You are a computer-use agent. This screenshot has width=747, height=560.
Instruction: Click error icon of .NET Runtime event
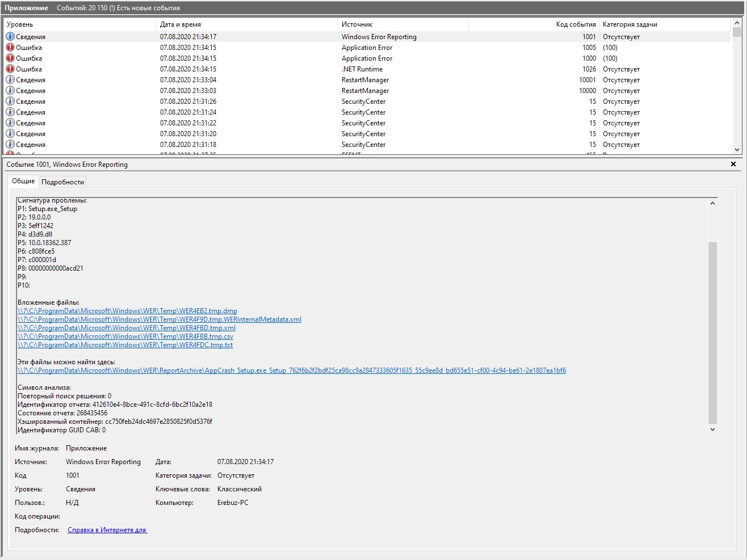(10, 69)
